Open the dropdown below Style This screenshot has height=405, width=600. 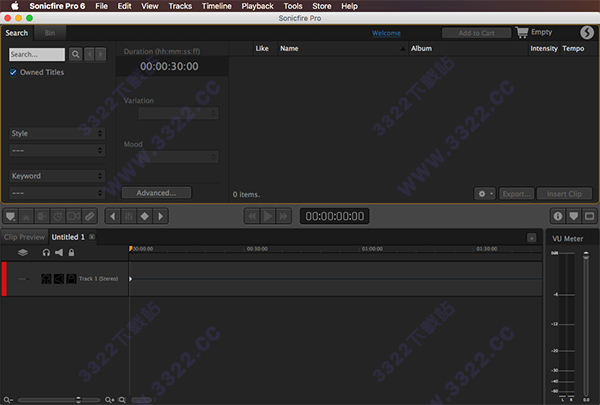(x=57, y=151)
